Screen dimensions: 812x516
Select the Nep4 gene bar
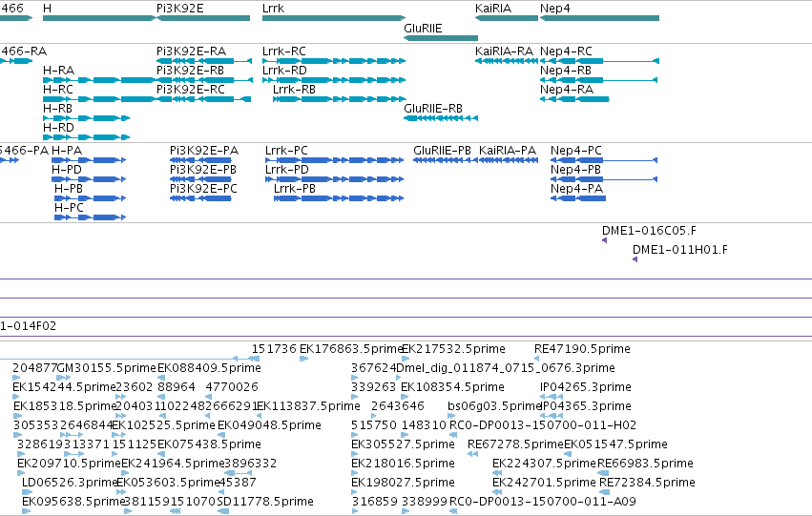599,18
